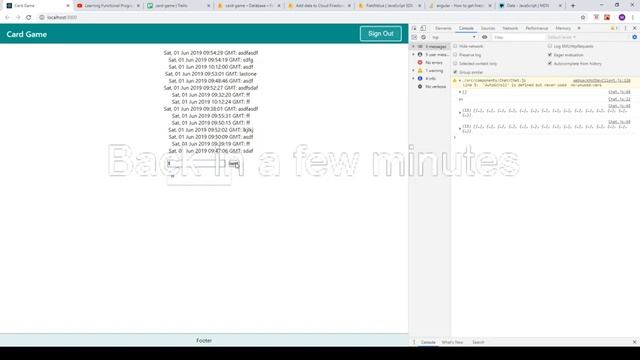
Task: Click the site info icon in address bar
Action: 42,17
